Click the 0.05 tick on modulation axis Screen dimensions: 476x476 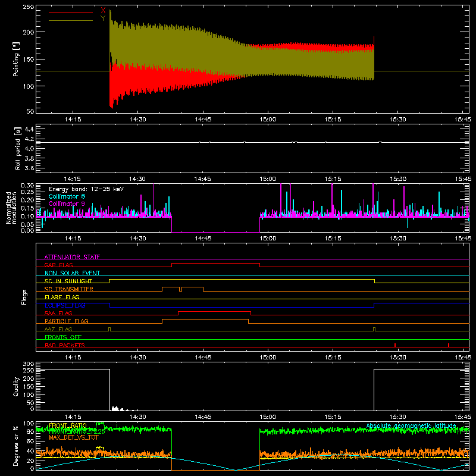point(27,224)
